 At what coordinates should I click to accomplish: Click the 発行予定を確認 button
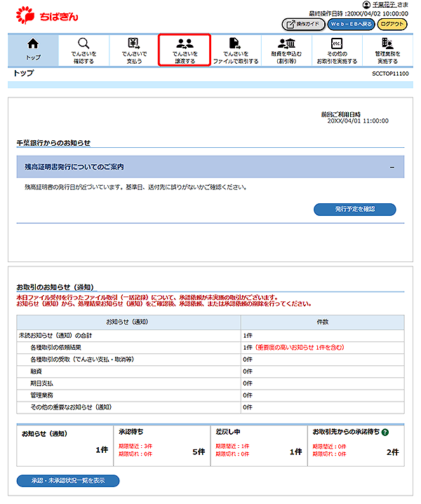click(x=354, y=210)
